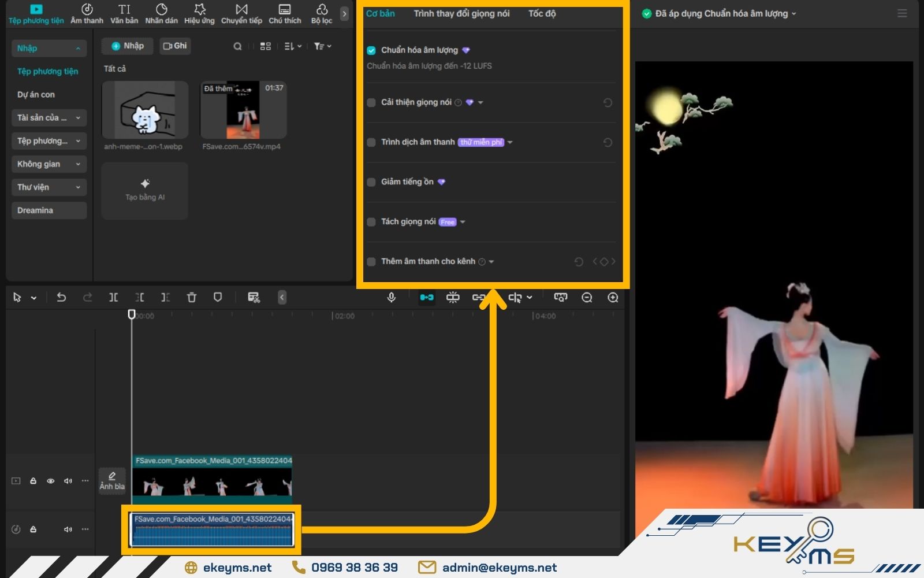Click the microphone record voiceover icon
The image size is (924, 578).
pyautogui.click(x=391, y=297)
